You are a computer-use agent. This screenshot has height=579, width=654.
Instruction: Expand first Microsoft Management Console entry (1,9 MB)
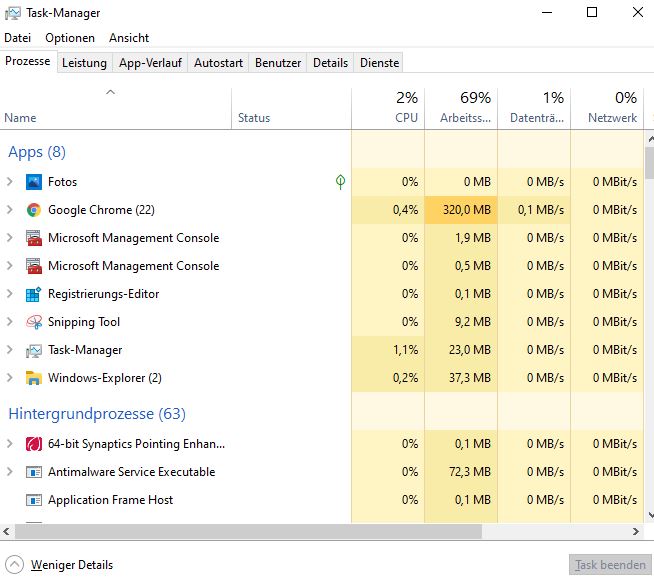click(10, 238)
